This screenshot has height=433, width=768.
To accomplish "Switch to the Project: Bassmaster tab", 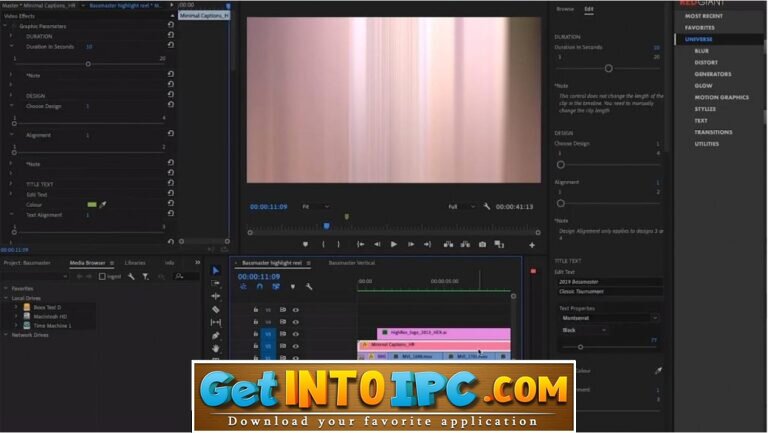I will 27,263.
